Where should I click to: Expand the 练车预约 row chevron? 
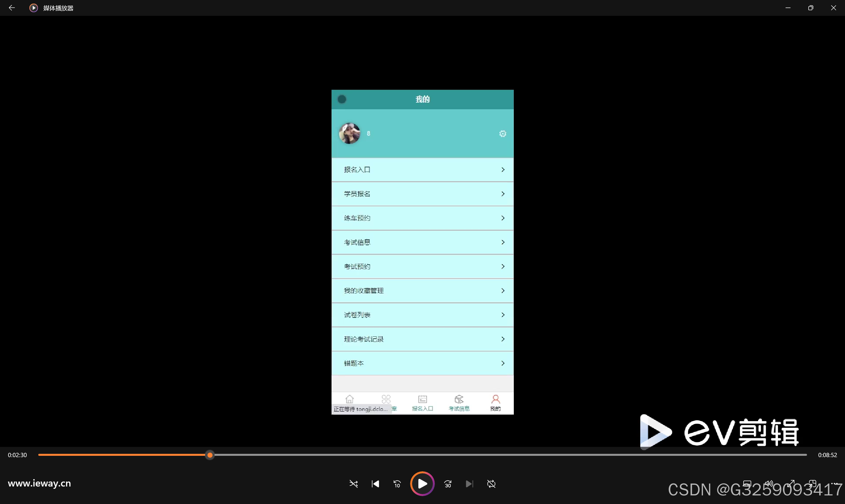click(503, 218)
